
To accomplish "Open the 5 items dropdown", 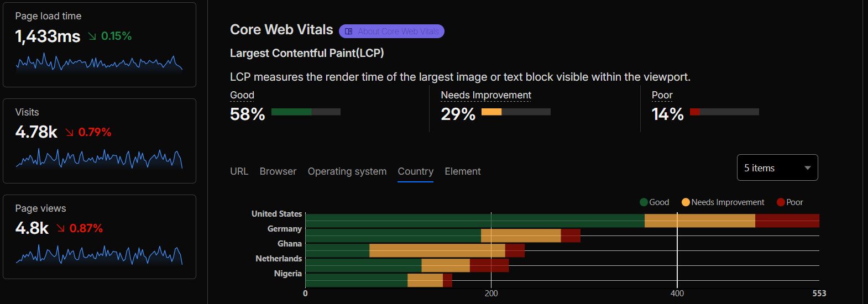I will pyautogui.click(x=777, y=167).
